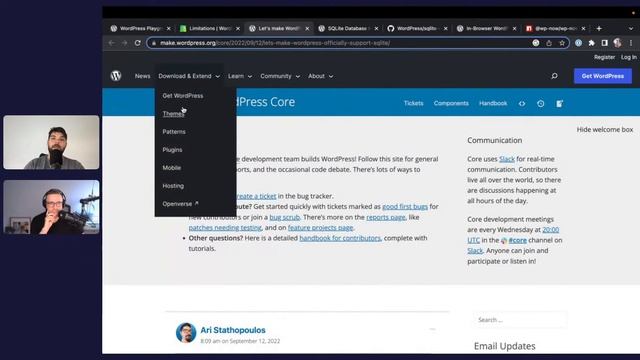Expand the Learn menu
The image size is (640, 360).
pyautogui.click(x=240, y=76)
